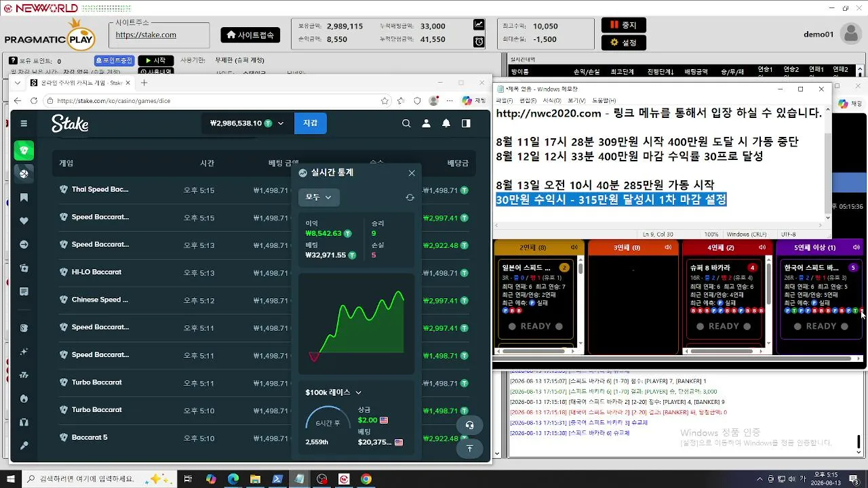Open the browser tab list chevron
Screen dimensions: 868x488
[18, 83]
